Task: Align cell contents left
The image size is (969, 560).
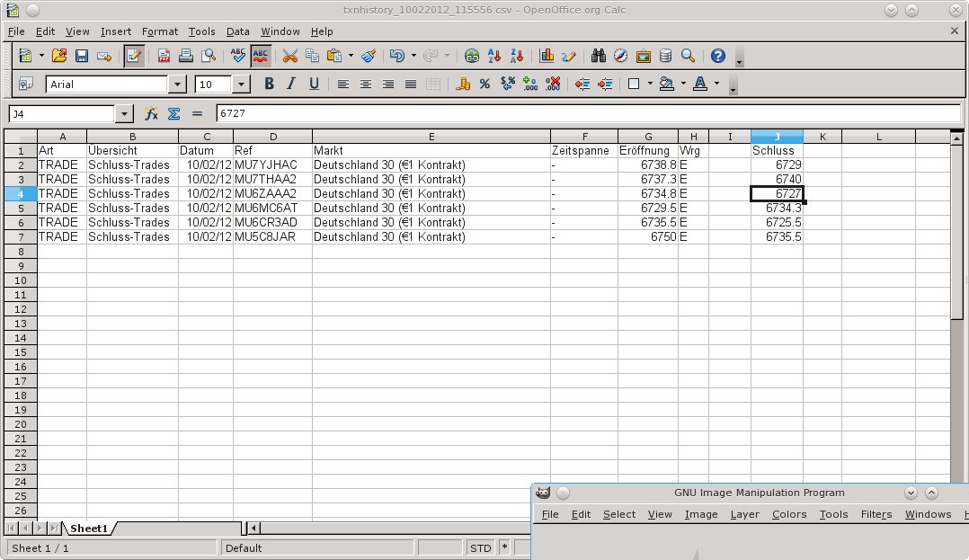Action: [x=343, y=84]
